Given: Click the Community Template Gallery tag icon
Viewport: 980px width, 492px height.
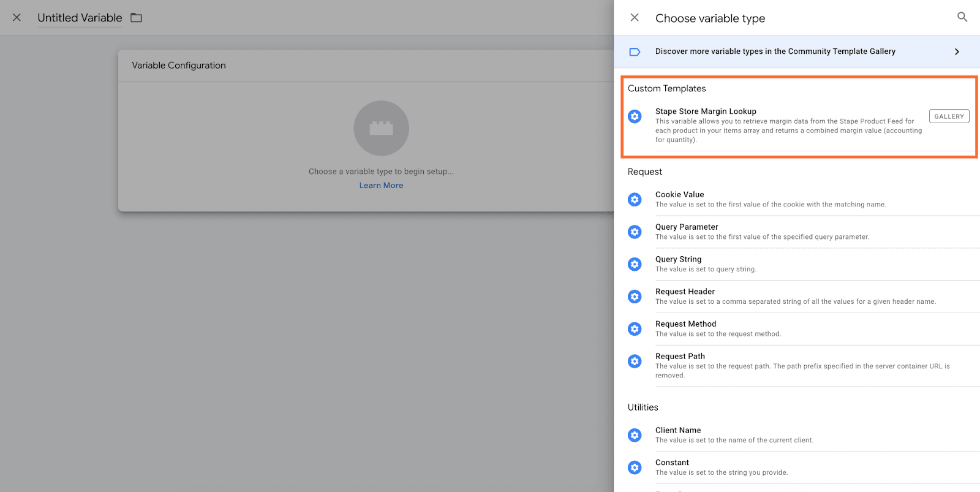Looking at the screenshot, I should (x=635, y=52).
